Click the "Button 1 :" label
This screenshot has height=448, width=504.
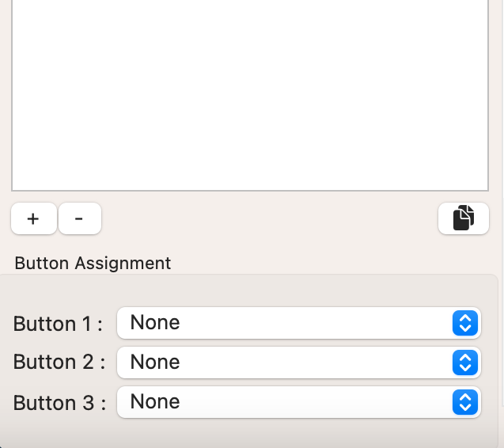pyautogui.click(x=58, y=324)
